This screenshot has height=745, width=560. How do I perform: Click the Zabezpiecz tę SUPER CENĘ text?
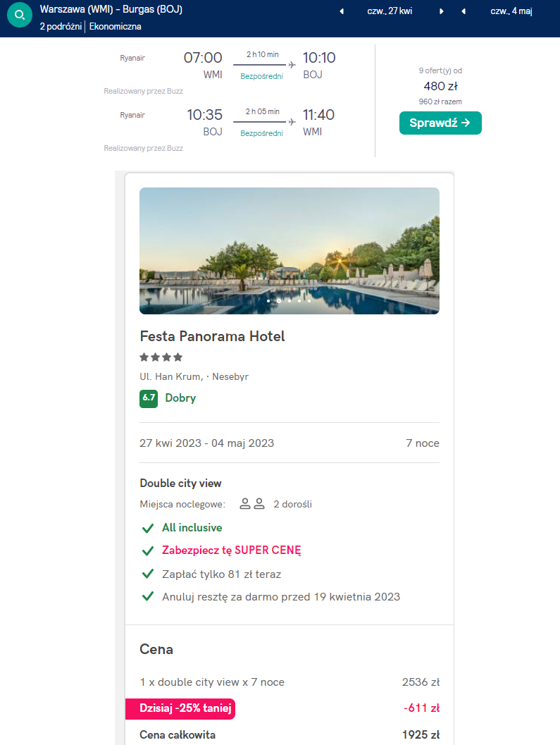tap(232, 550)
